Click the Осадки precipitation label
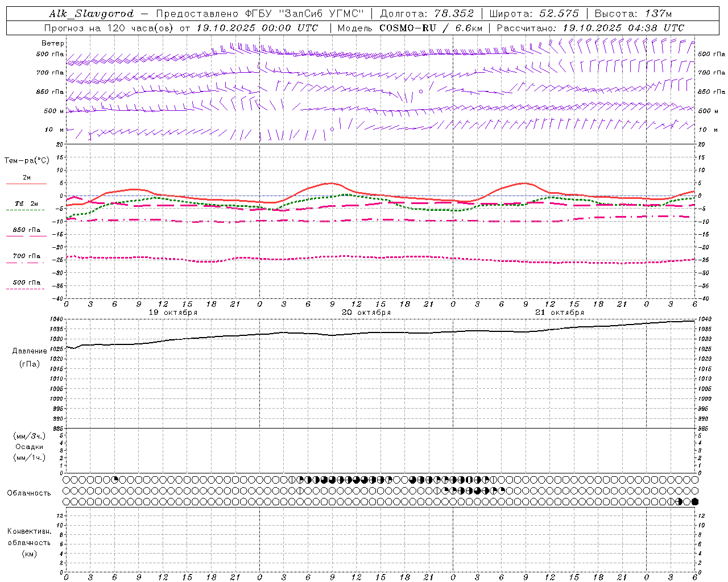Viewport: 728px width, 582px height. click(x=30, y=447)
